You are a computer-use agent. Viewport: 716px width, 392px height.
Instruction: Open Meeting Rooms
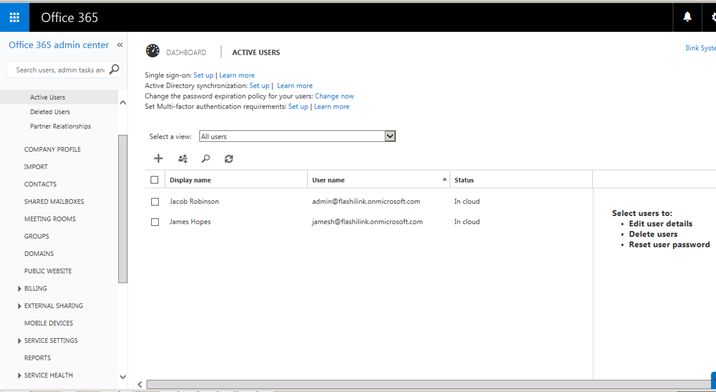coord(50,219)
